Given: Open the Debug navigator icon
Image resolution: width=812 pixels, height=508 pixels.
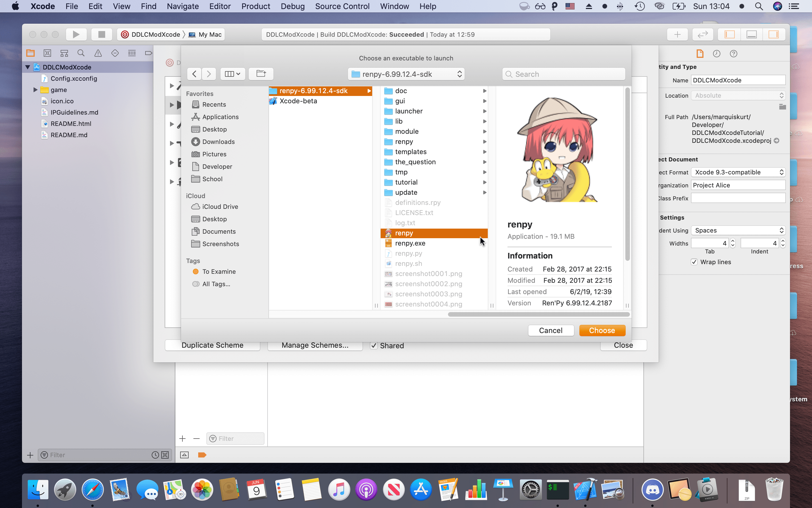Looking at the screenshot, I should (x=132, y=53).
